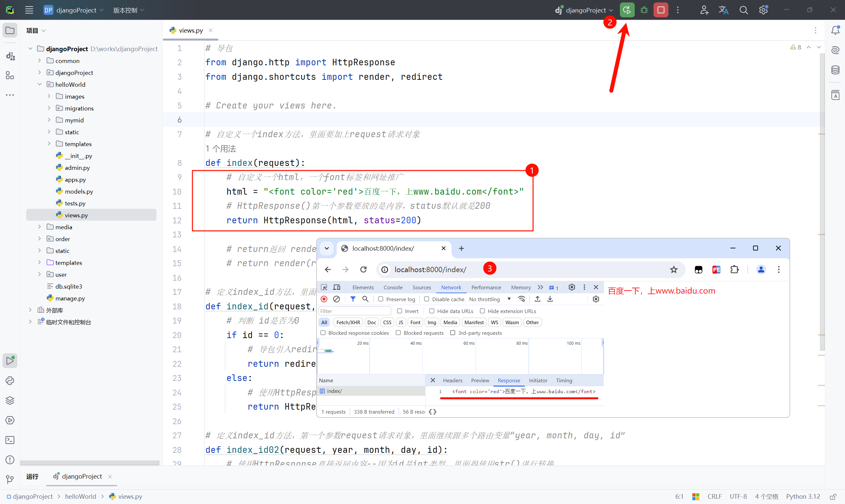Show the Preview tab of the request
The height and width of the screenshot is (504, 845).
pos(480,380)
